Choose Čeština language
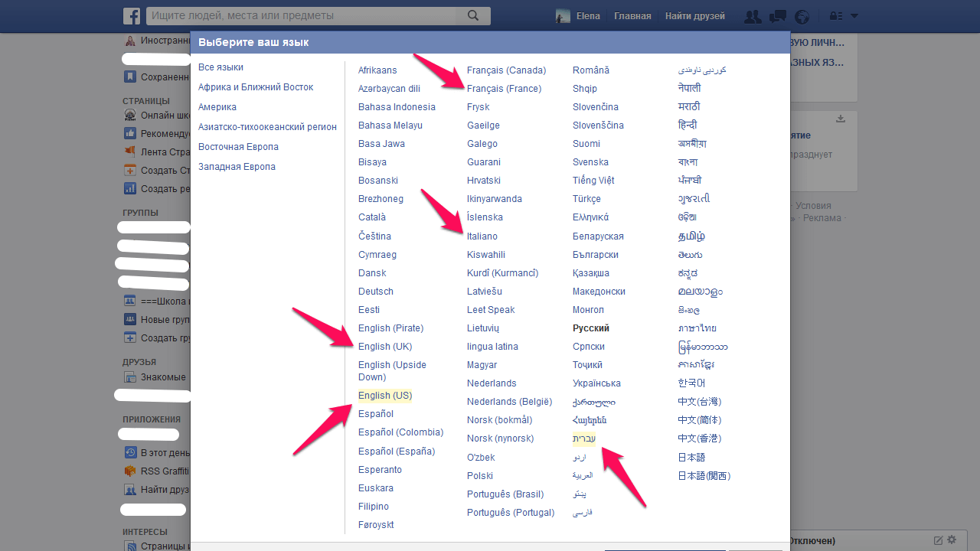 [x=374, y=236]
